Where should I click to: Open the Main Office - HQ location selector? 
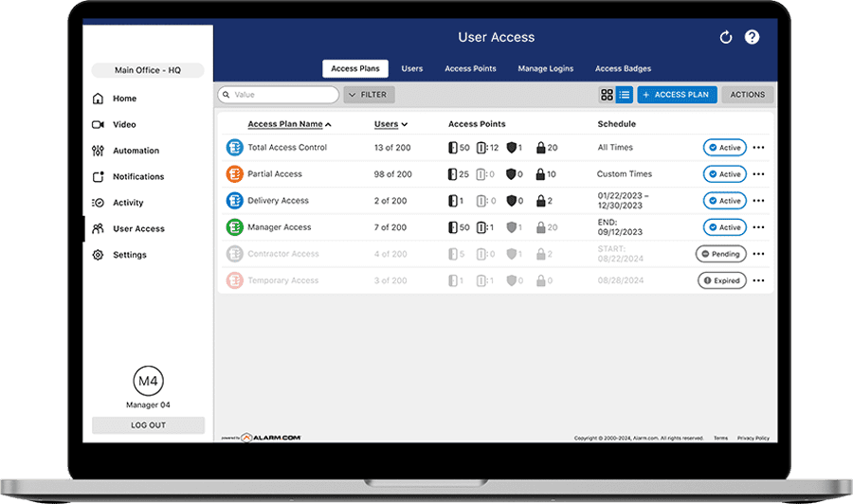(x=147, y=70)
